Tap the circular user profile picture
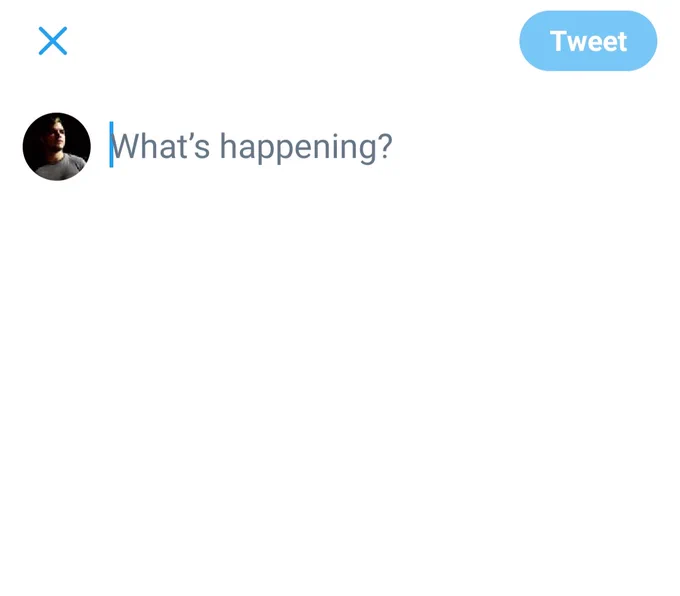 56,147
